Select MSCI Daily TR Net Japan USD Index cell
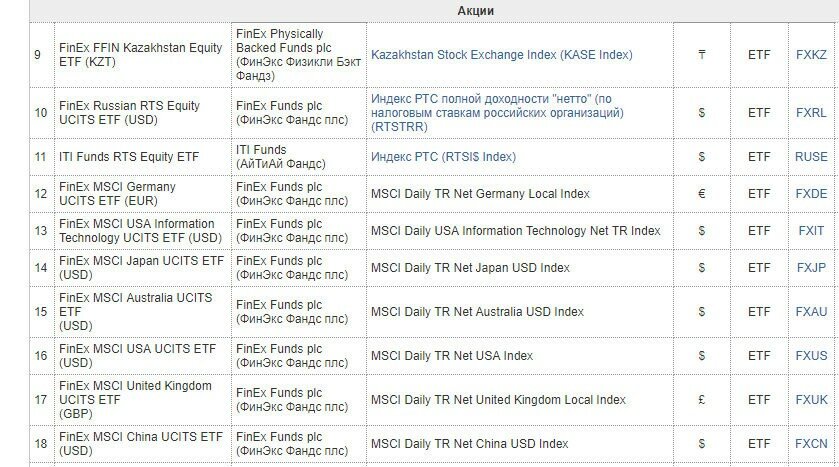The height and width of the screenshot is (467, 839). point(470,268)
